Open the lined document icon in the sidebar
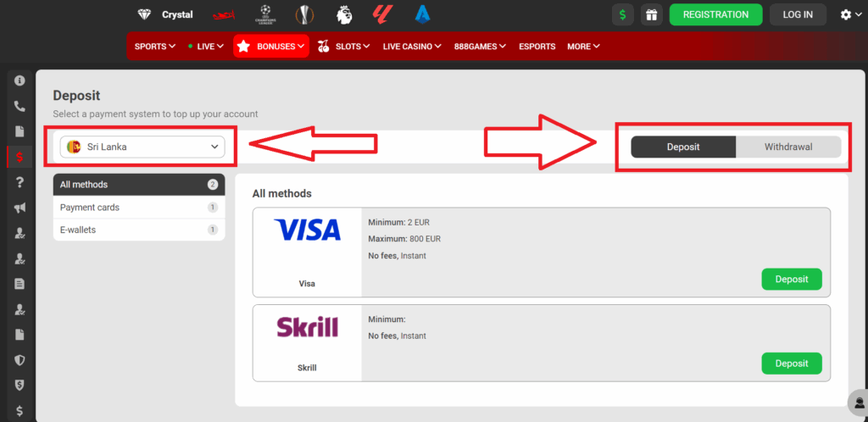 [x=20, y=284]
